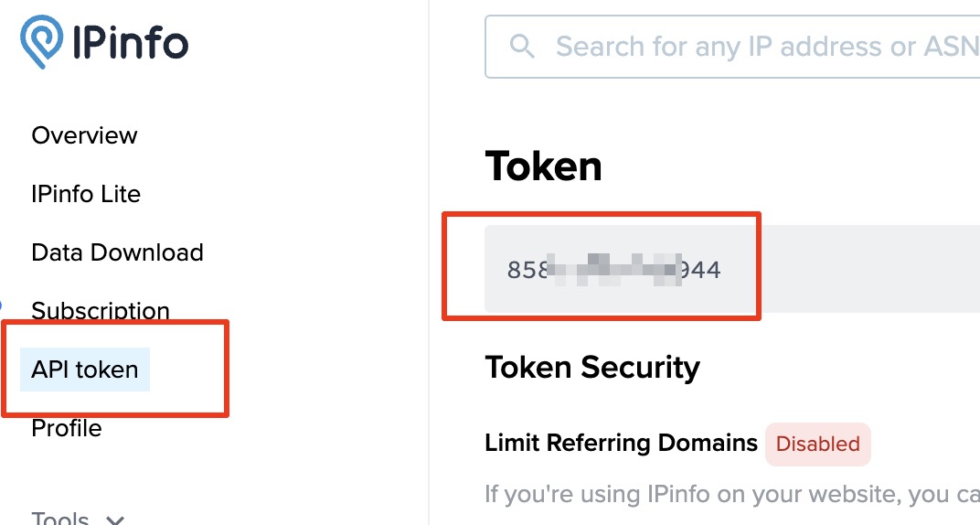Screen dimensions: 980x525
Task: Click the IPinfo map pin logo icon
Action: (42, 41)
